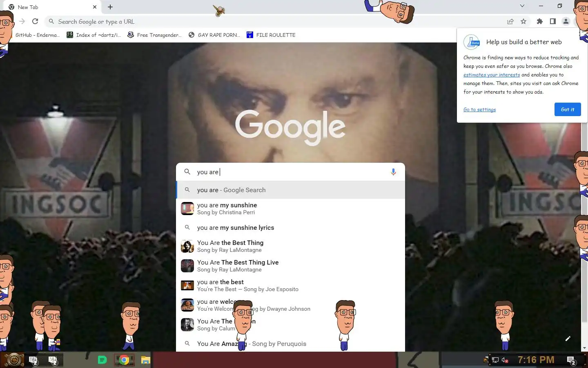Click the voice search microphone icon
The height and width of the screenshot is (368, 588).
pyautogui.click(x=393, y=172)
